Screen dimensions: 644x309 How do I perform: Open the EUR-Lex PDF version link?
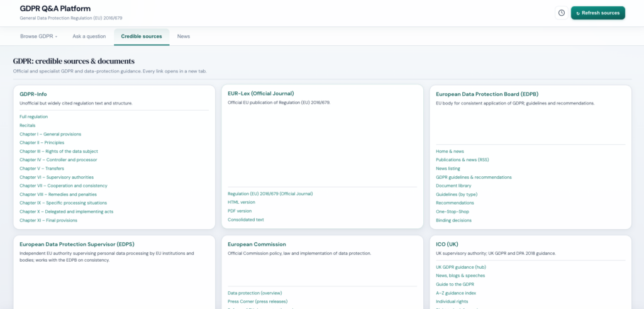(x=240, y=211)
